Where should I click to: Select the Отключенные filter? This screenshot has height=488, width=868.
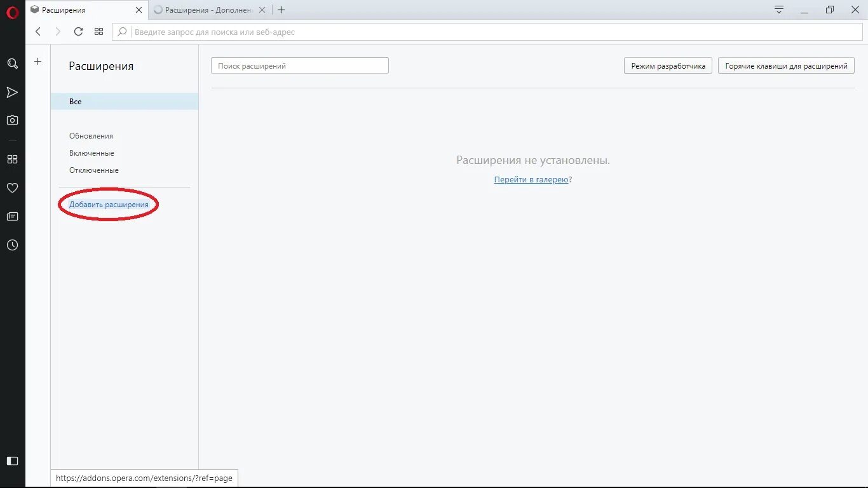tap(94, 170)
